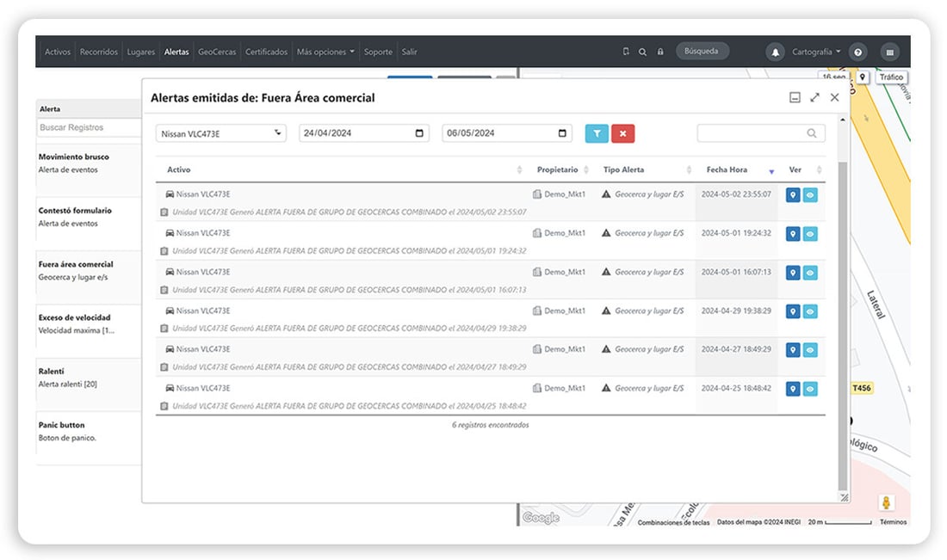Screen dimensions: 947x560
Task: Expand the dialog to fullscreen
Action: pos(814,98)
